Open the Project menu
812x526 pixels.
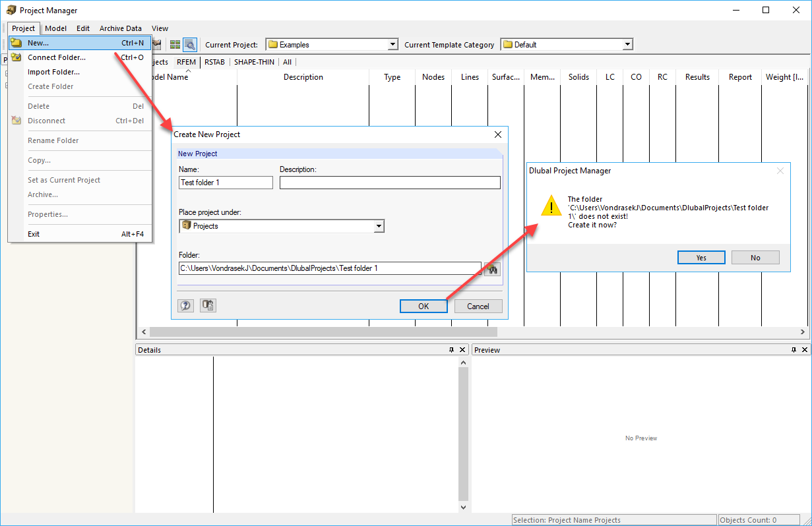pyautogui.click(x=24, y=28)
